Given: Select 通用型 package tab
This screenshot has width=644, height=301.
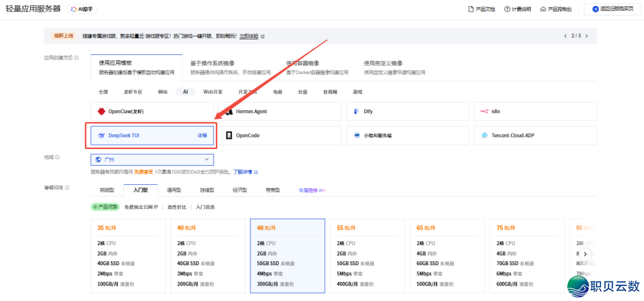Looking at the screenshot, I should pos(174,191).
